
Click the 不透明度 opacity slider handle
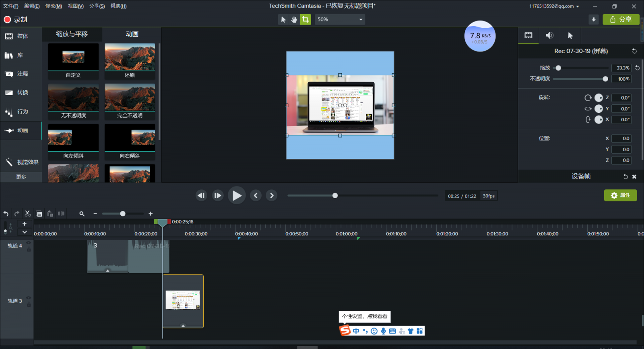[x=605, y=79]
